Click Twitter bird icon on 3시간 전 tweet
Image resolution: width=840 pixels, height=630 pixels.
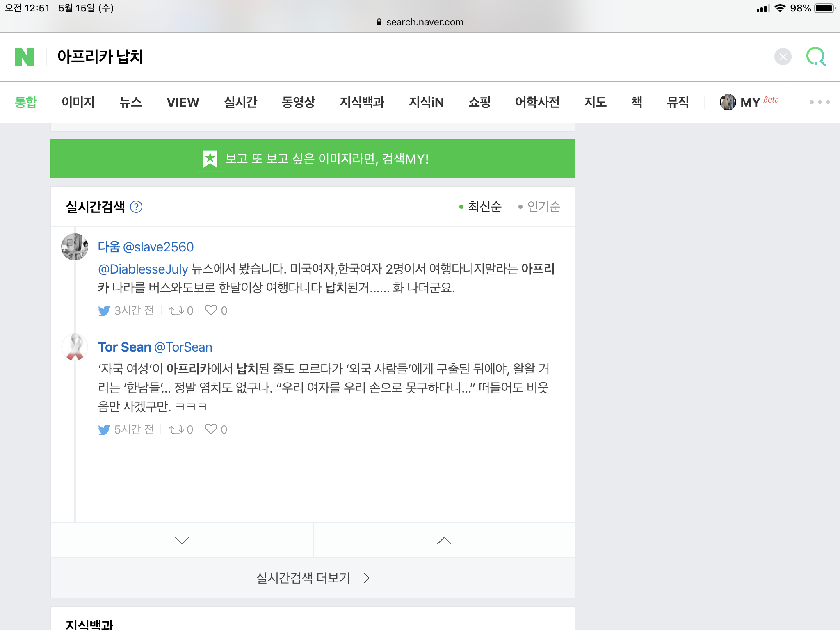[x=104, y=310]
